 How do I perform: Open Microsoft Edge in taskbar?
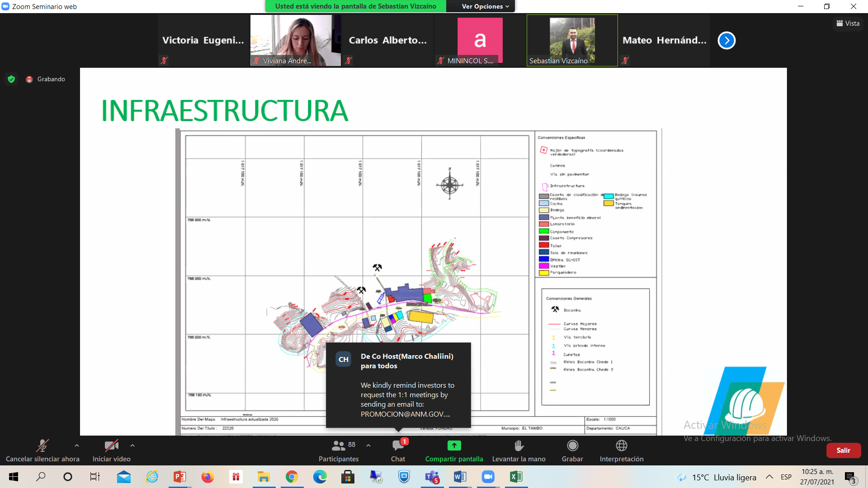(x=320, y=477)
